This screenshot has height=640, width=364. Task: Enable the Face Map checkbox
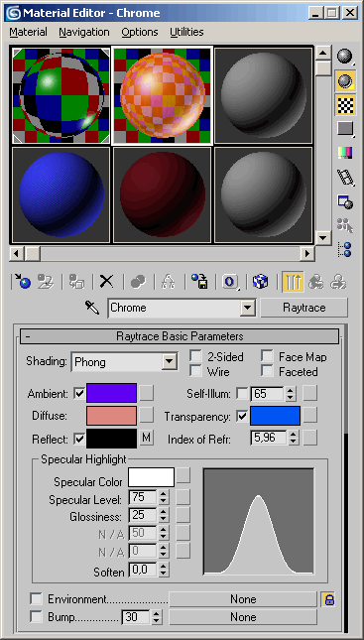click(267, 356)
